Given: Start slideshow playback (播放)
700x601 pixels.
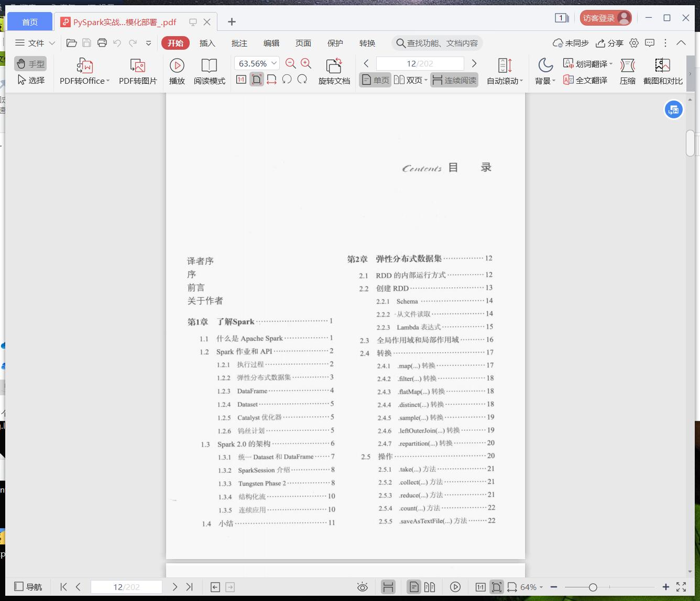Looking at the screenshot, I should 177,72.
